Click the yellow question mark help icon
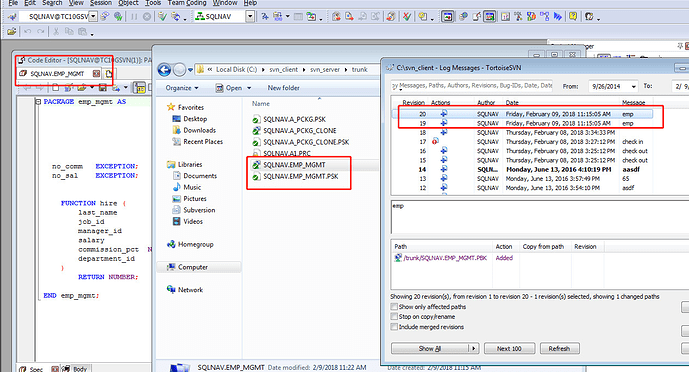Screen dimensions: 689x372 tap(573, 17)
